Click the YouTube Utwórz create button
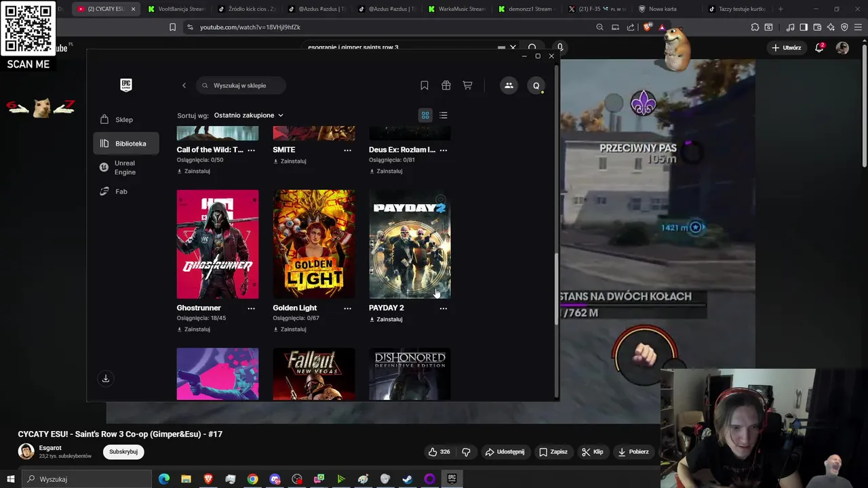This screenshot has width=868, height=488. click(787, 47)
